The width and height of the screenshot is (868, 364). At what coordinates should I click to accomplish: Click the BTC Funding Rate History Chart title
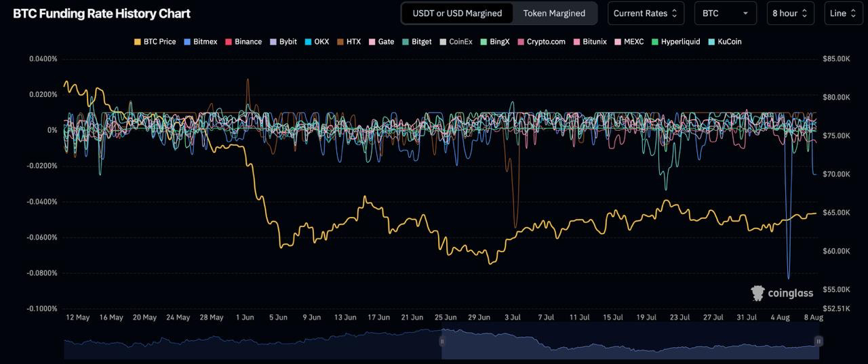[x=102, y=14]
